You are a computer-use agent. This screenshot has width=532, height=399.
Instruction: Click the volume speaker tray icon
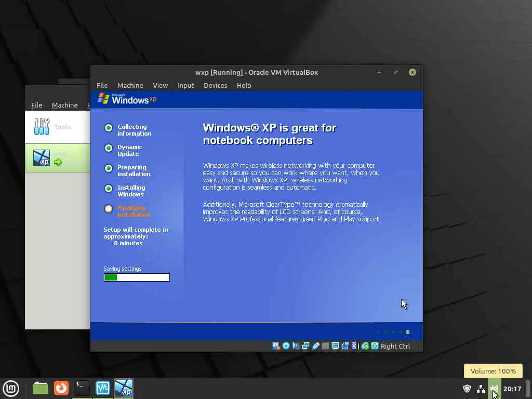(x=494, y=389)
